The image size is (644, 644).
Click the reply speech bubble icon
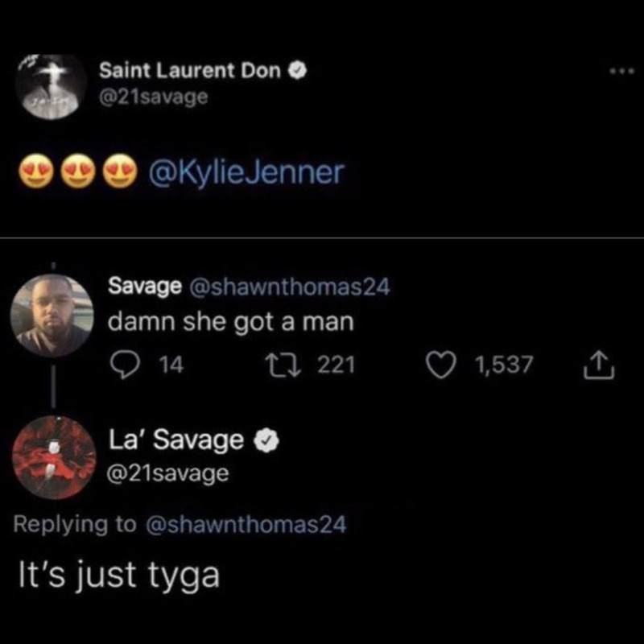tap(125, 365)
